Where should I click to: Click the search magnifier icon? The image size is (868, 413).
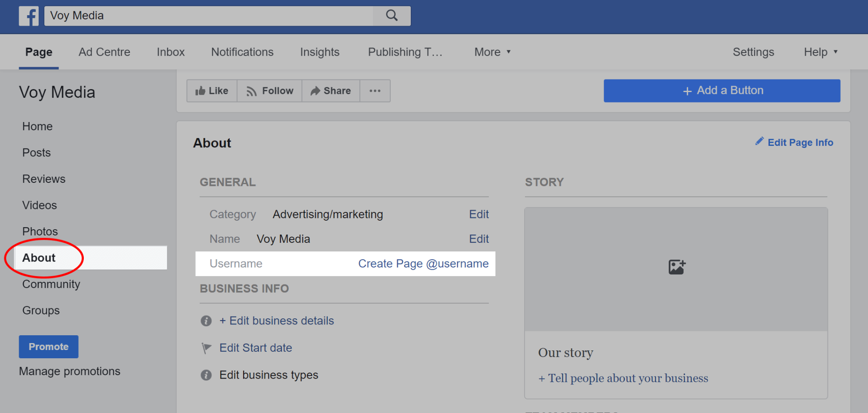[392, 16]
